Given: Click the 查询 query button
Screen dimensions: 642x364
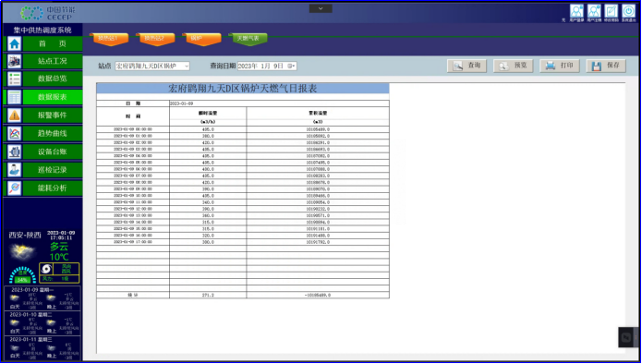Looking at the screenshot, I should pos(466,66).
